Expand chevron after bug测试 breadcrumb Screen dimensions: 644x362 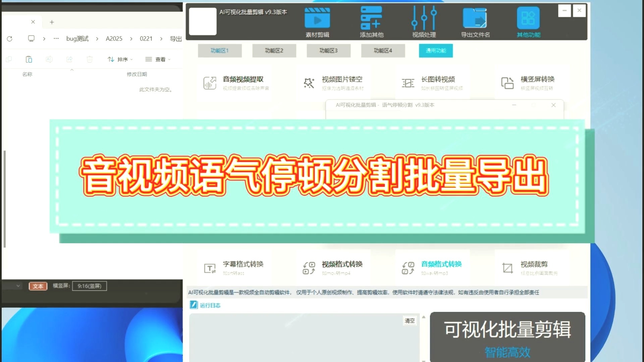pos(97,39)
